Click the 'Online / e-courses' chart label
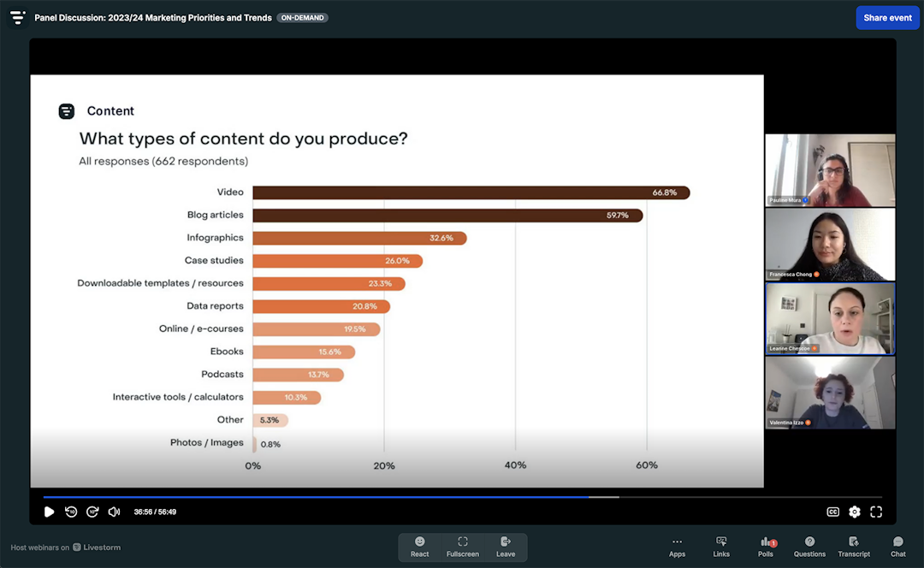The height and width of the screenshot is (568, 924). tap(201, 328)
